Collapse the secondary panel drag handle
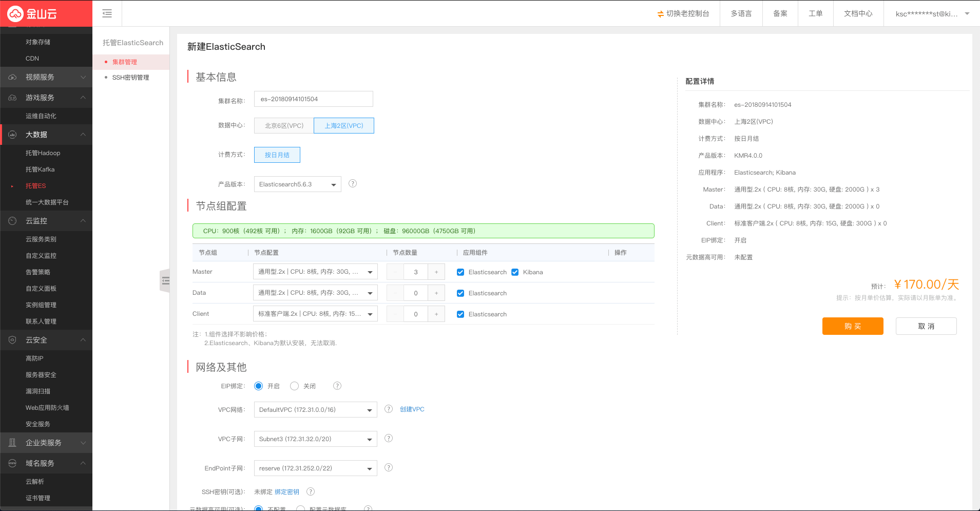980x511 pixels. 165,280
